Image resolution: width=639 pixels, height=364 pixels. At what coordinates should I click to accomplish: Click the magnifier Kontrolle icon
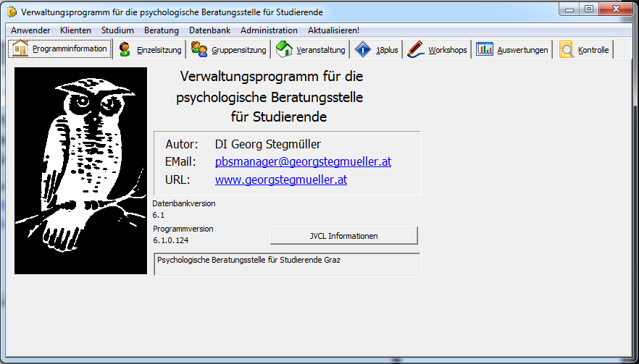click(x=566, y=49)
